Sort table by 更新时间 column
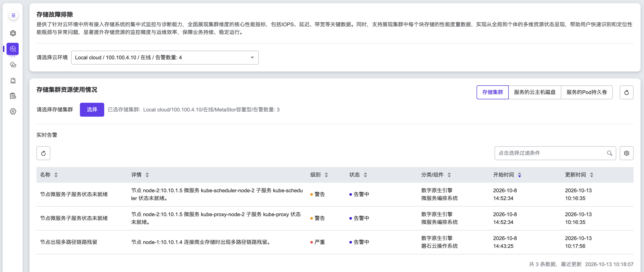The image size is (644, 272). tap(591, 175)
